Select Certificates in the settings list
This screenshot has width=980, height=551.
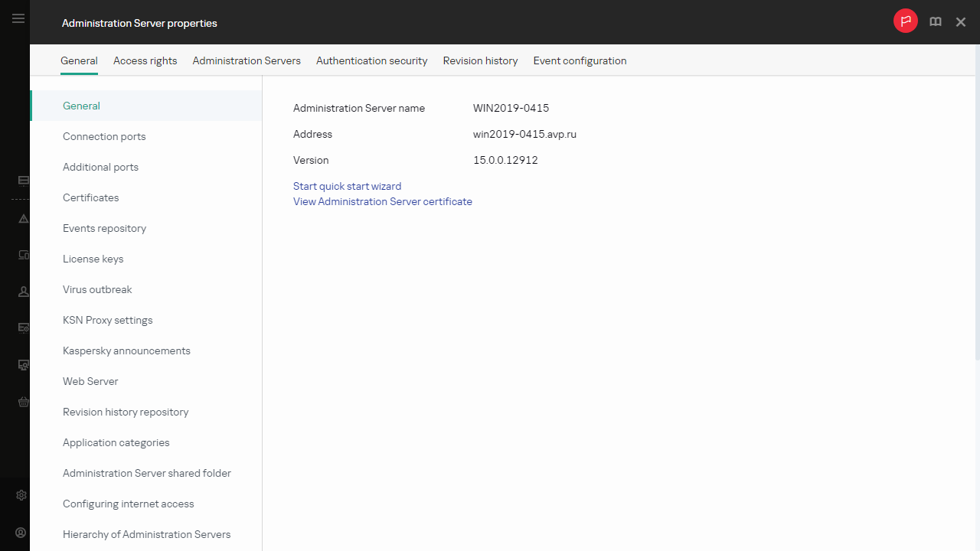[90, 197]
